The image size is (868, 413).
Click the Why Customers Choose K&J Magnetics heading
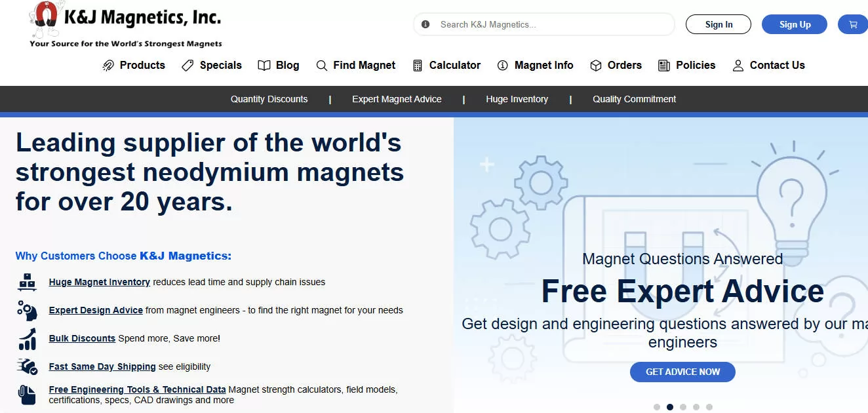click(x=123, y=256)
